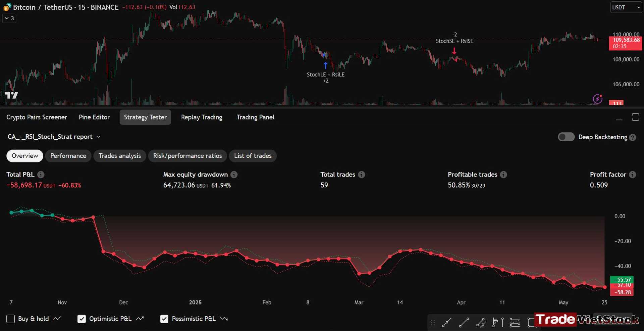
Task: Select the vertical line drawing tool
Action: [502, 323]
